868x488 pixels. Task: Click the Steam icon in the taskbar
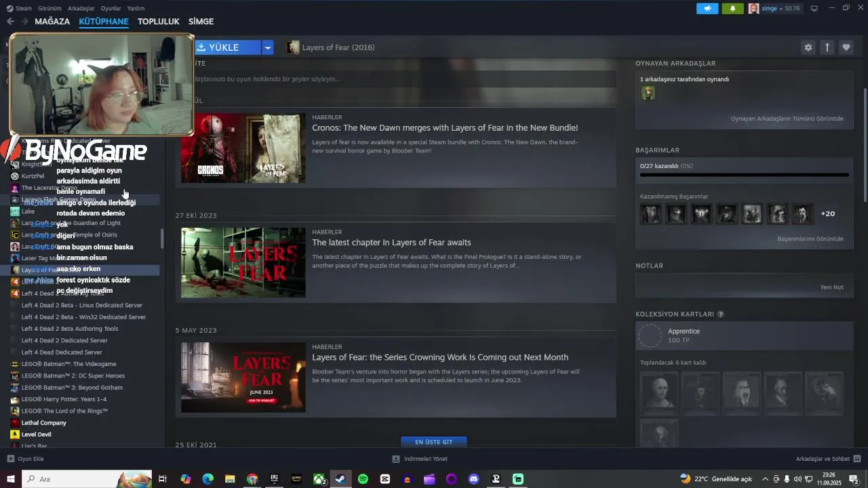[340, 479]
